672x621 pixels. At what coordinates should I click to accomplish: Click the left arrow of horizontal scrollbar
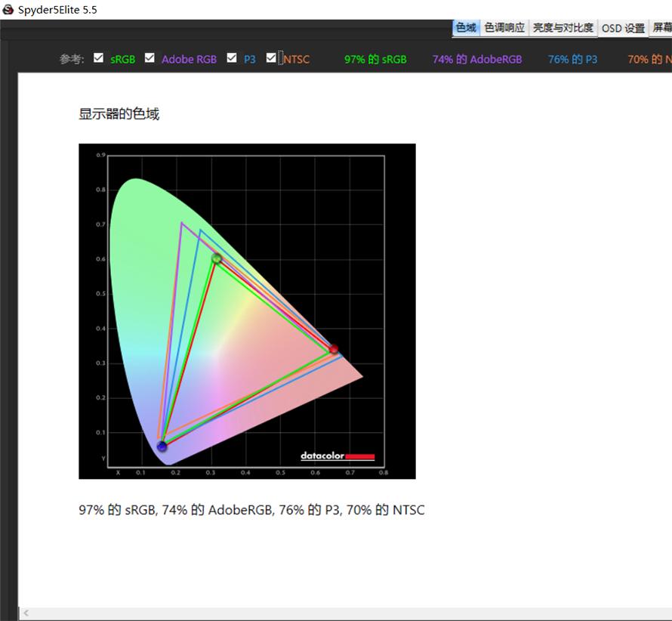(x=26, y=613)
